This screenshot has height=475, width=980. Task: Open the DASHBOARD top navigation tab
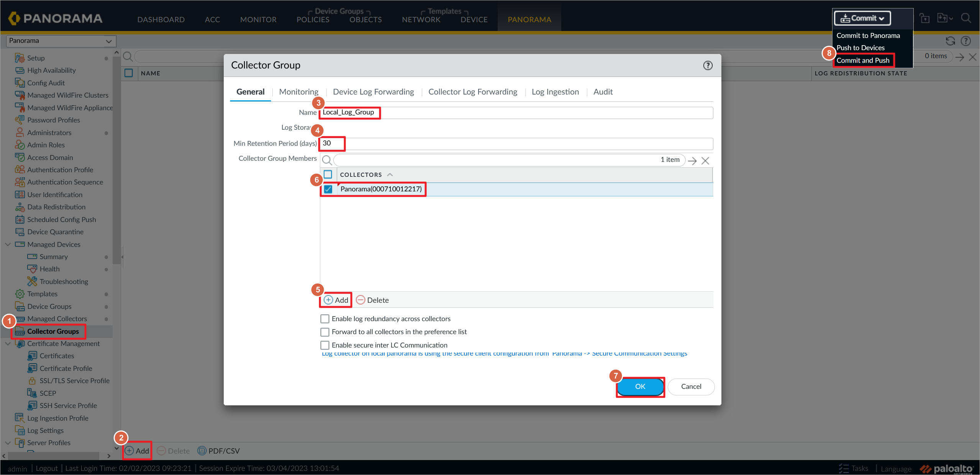pos(161,20)
